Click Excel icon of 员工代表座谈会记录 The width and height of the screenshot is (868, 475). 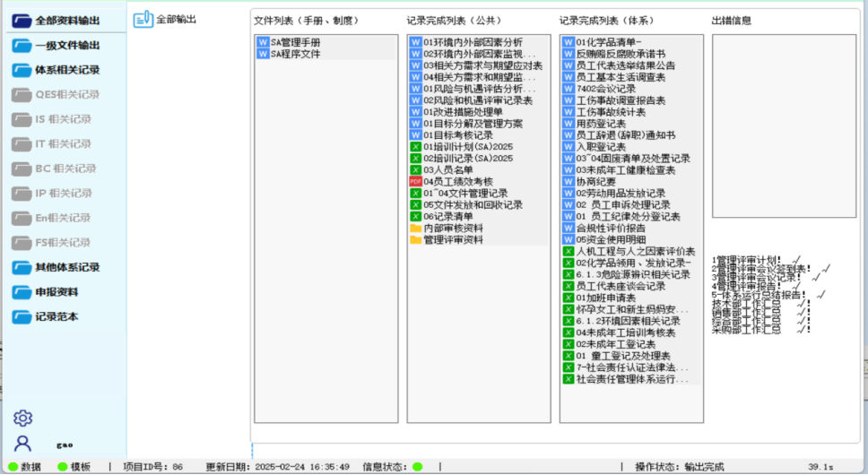tap(569, 286)
